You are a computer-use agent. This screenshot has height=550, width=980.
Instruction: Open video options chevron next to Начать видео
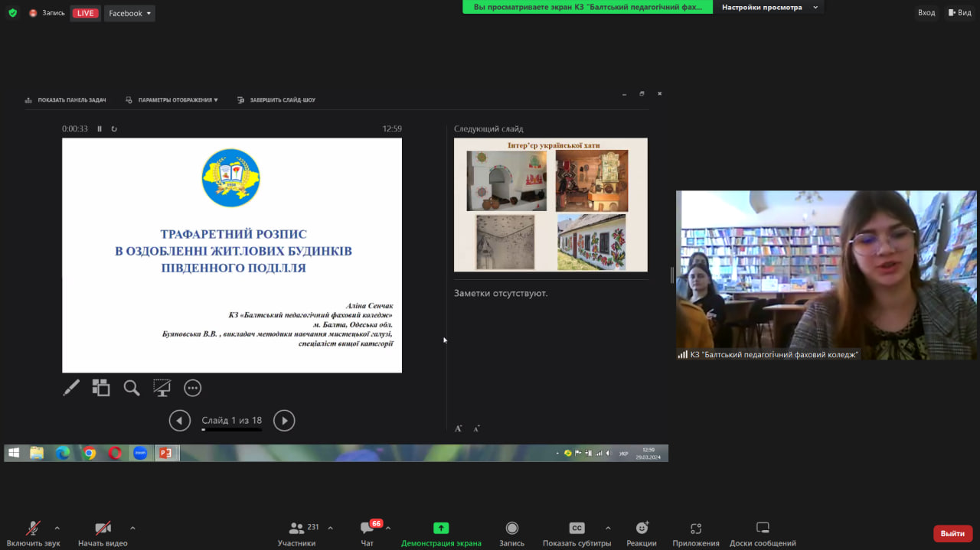click(132, 528)
